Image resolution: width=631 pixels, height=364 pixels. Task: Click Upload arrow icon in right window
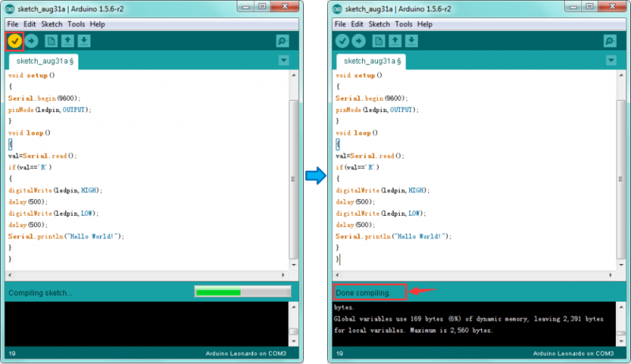(359, 41)
